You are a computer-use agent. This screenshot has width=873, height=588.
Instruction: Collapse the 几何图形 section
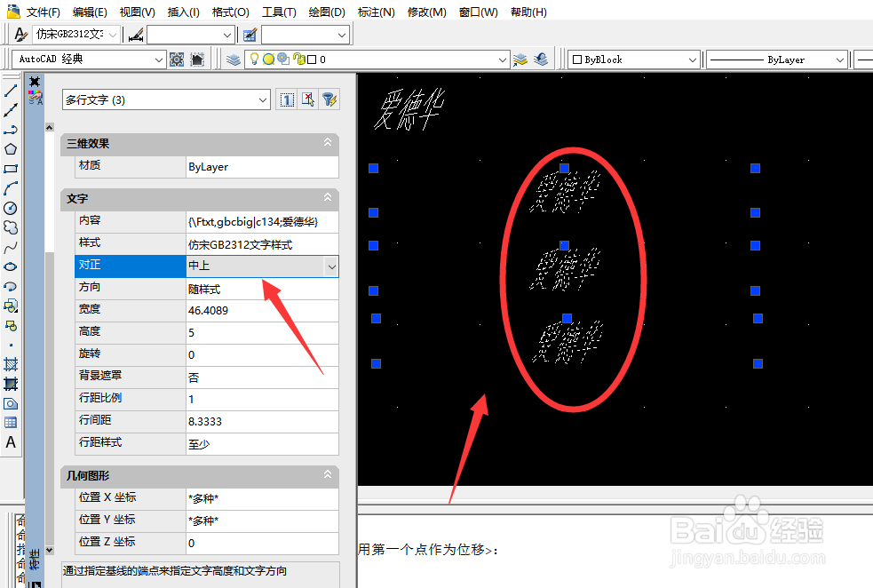(x=328, y=474)
